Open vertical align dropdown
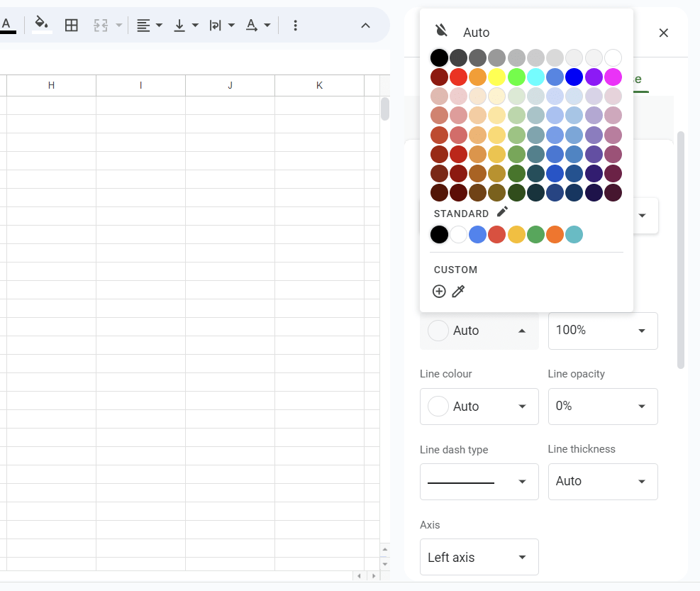 click(187, 26)
